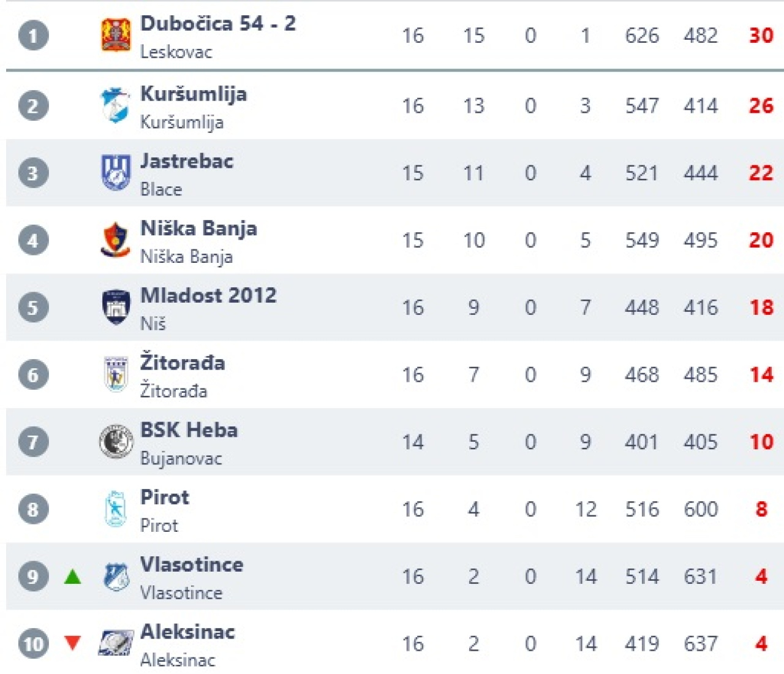Click the Pirot club logo
The height and width of the screenshot is (674, 784).
coord(115,509)
